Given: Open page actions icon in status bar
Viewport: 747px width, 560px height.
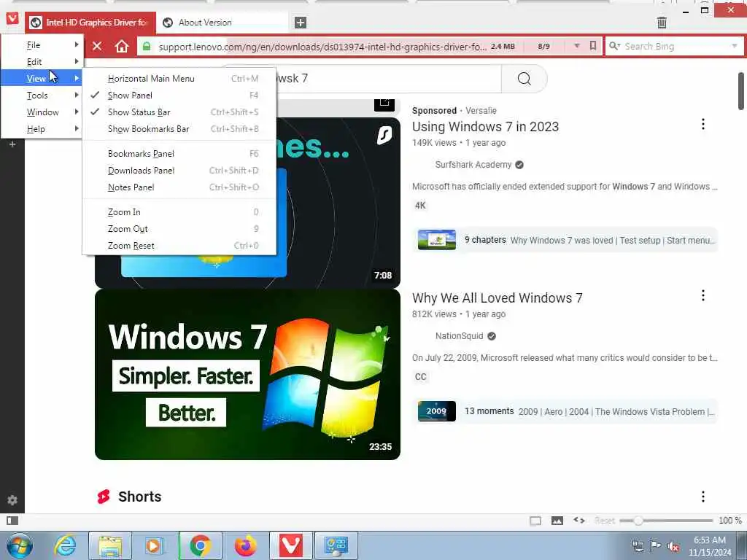Looking at the screenshot, I should tap(578, 520).
